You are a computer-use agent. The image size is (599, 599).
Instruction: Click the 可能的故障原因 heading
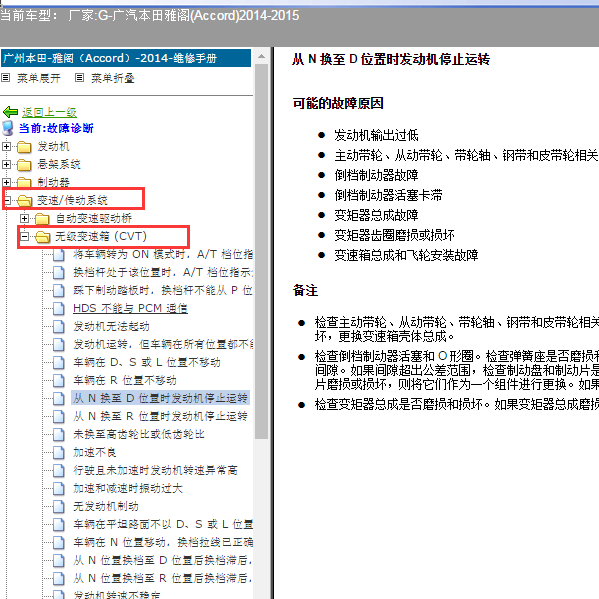338,103
